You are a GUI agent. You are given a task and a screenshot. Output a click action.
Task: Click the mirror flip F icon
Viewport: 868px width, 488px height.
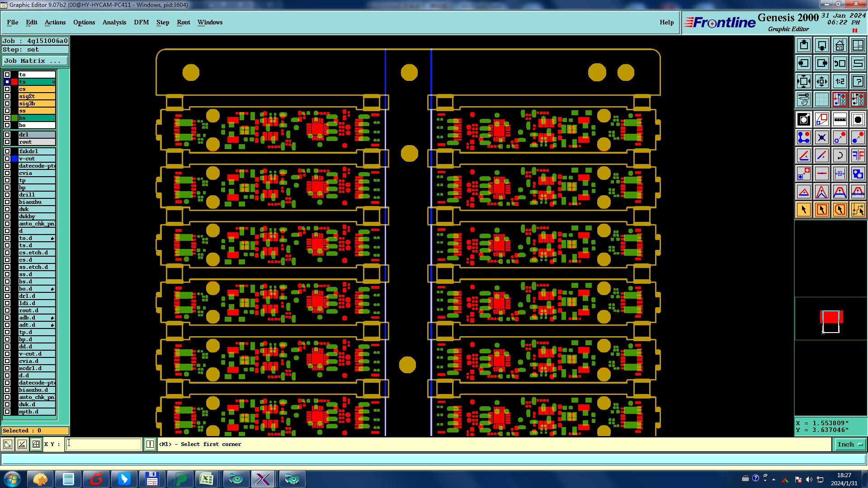[858, 155]
